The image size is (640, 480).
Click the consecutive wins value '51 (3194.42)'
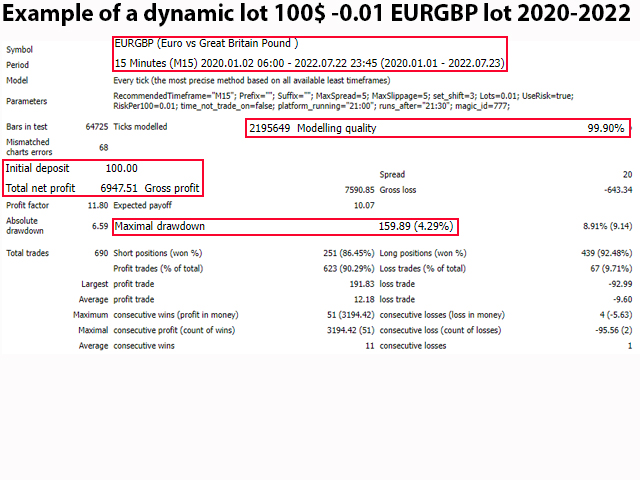(350, 315)
